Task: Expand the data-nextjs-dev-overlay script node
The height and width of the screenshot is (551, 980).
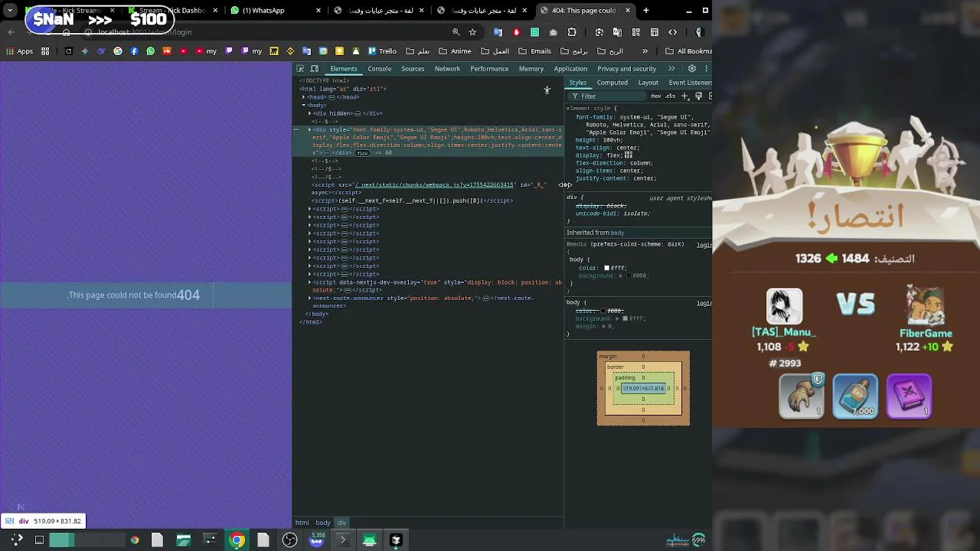Action: click(310, 282)
